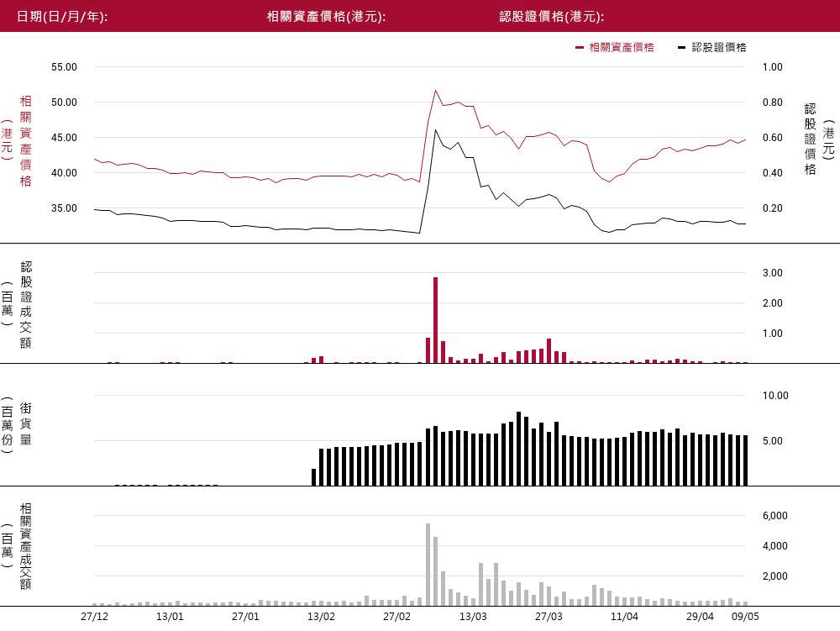Click the 認股證價格(港元) header label
The height and width of the screenshot is (631, 840).
(x=552, y=17)
